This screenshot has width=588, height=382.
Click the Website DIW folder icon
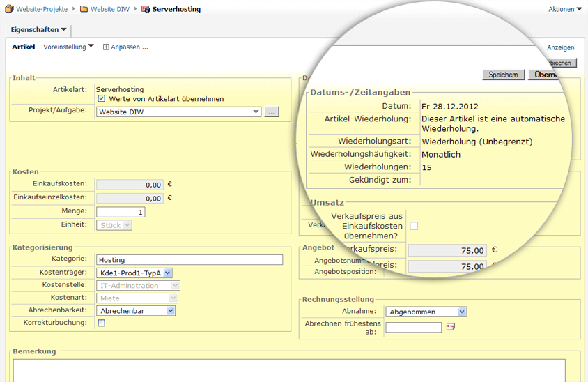coord(84,9)
